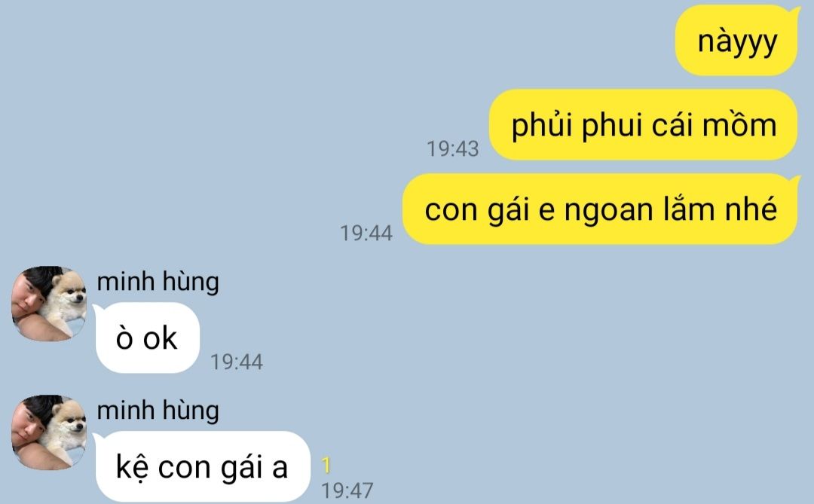Screen dimensions: 814x504
Task: Open minh hùng's avatar above 'ò ok'
Action: click(x=49, y=304)
